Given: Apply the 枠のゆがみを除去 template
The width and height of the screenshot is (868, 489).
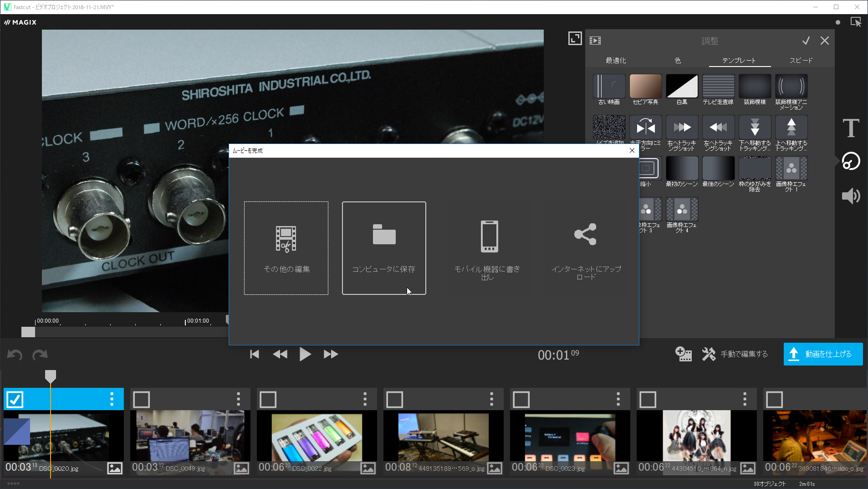Looking at the screenshot, I should [755, 168].
